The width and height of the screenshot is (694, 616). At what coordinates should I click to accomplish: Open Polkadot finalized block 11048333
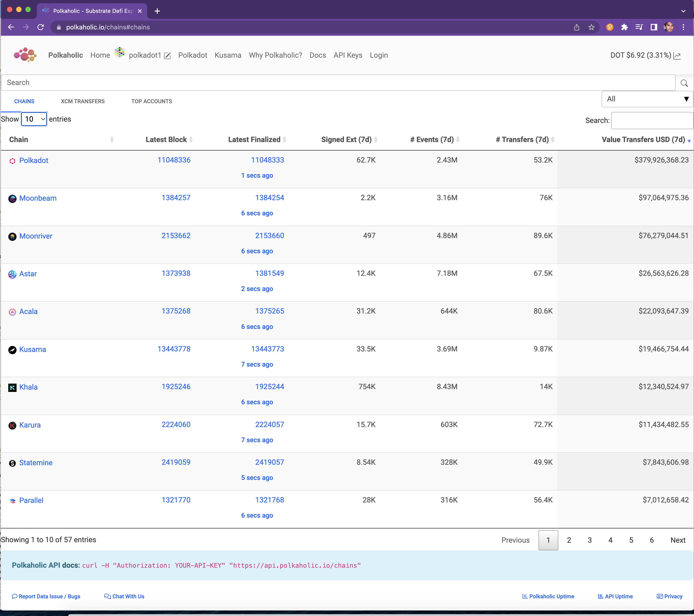pos(267,160)
